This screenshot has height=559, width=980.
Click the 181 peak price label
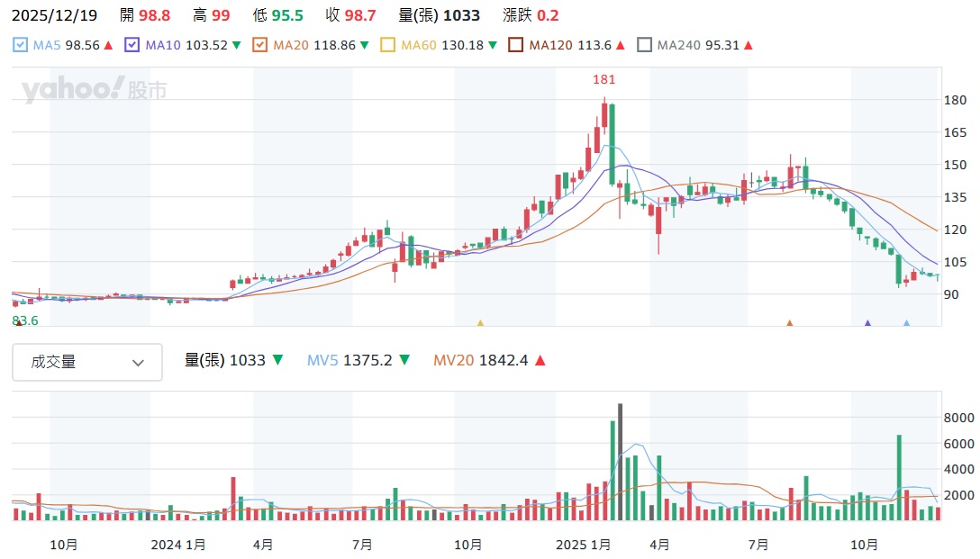603,80
